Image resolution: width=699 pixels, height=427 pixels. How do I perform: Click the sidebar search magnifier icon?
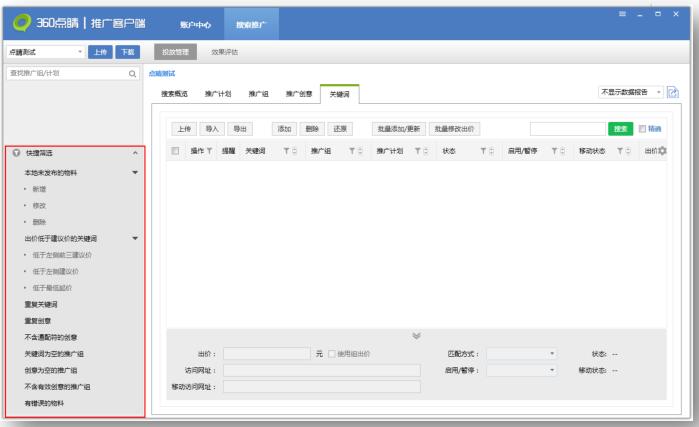click(132, 73)
